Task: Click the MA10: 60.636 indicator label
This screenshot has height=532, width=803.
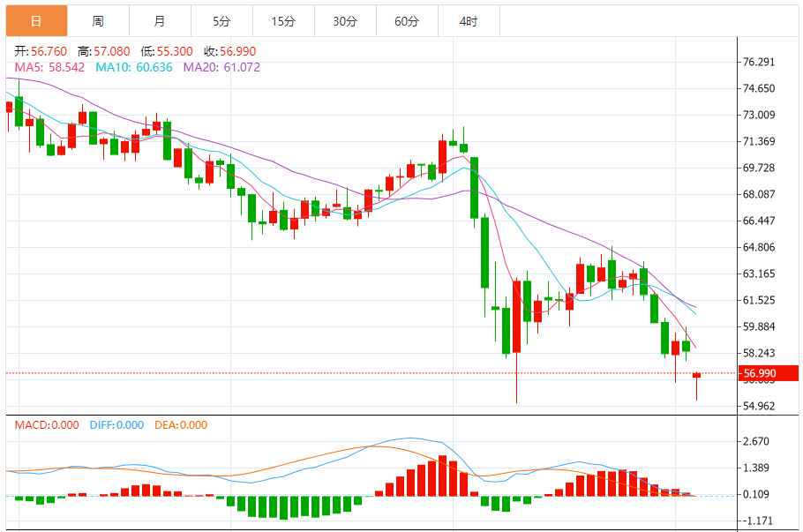Action: click(134, 67)
